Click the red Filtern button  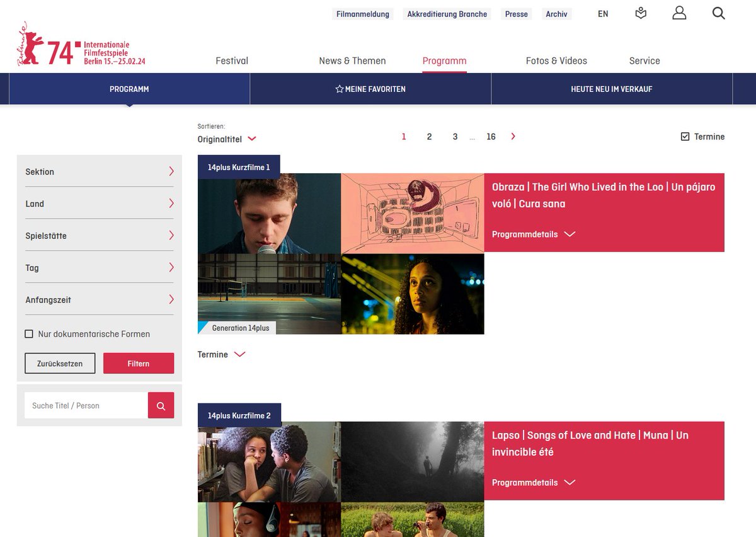139,364
